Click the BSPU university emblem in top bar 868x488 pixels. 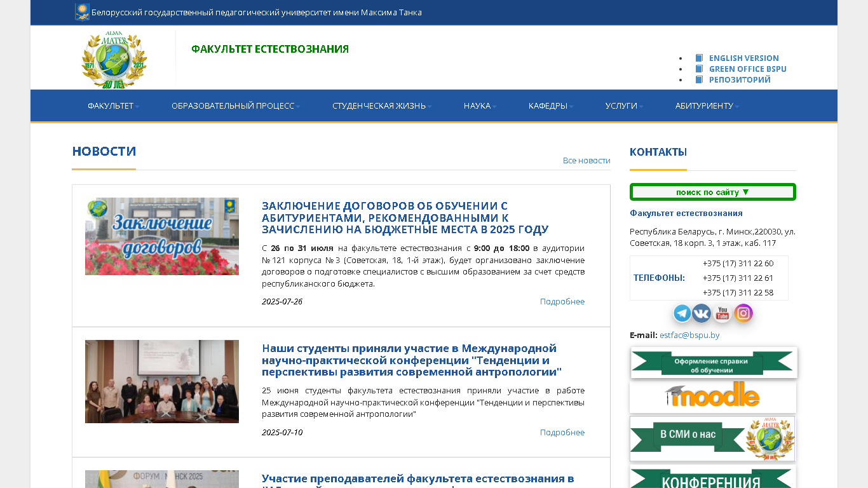(x=82, y=12)
